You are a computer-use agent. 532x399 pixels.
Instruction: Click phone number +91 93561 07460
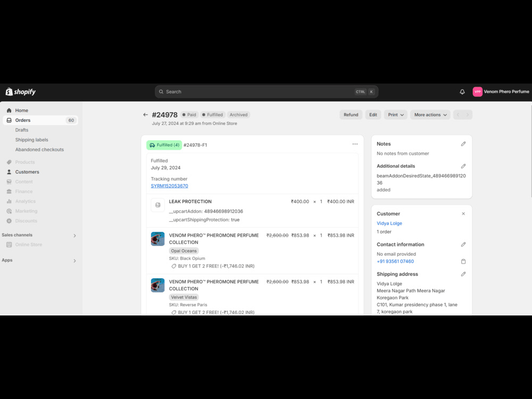[395, 261]
